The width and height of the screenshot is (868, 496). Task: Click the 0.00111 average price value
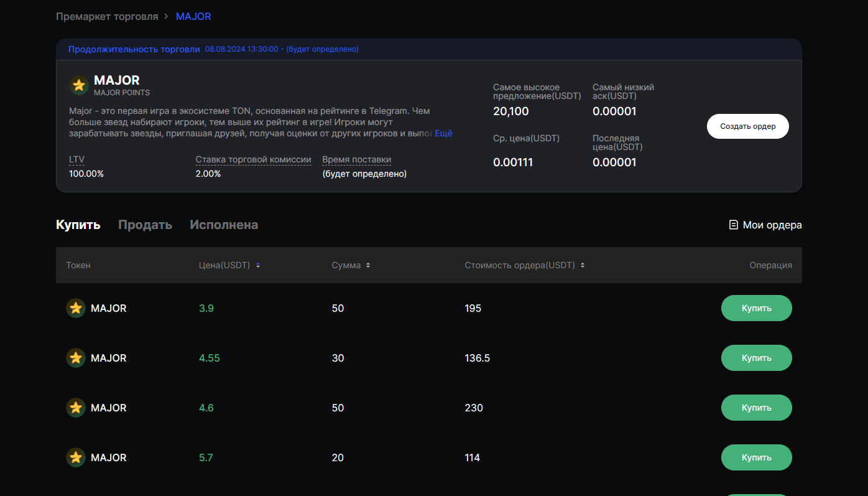[x=513, y=162]
